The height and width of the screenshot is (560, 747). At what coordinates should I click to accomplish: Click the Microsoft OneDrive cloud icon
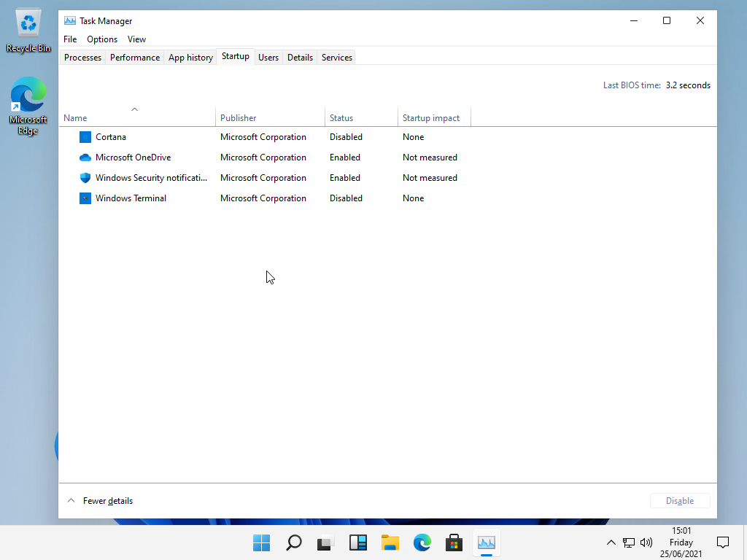(85, 157)
